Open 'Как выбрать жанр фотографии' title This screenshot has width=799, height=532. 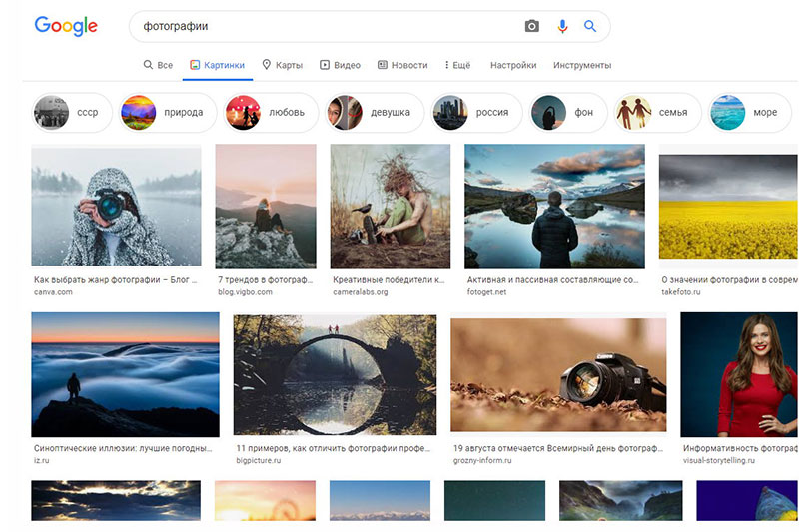(115, 280)
